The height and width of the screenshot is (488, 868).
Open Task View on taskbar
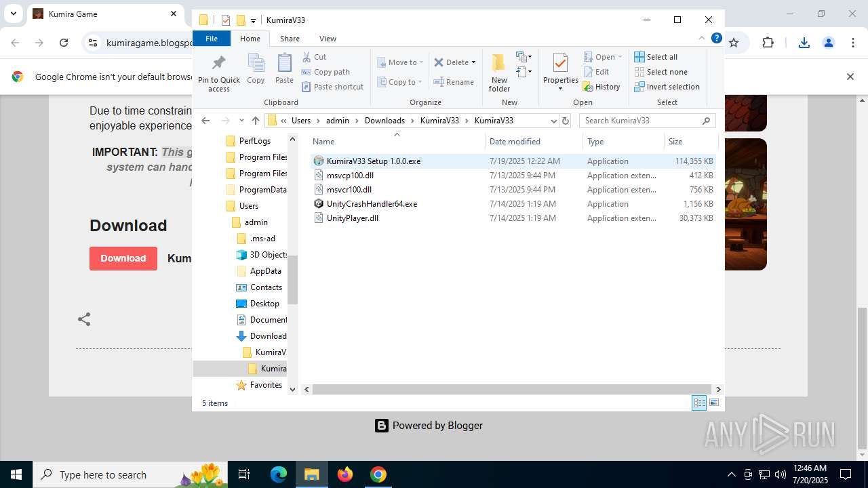tap(244, 474)
